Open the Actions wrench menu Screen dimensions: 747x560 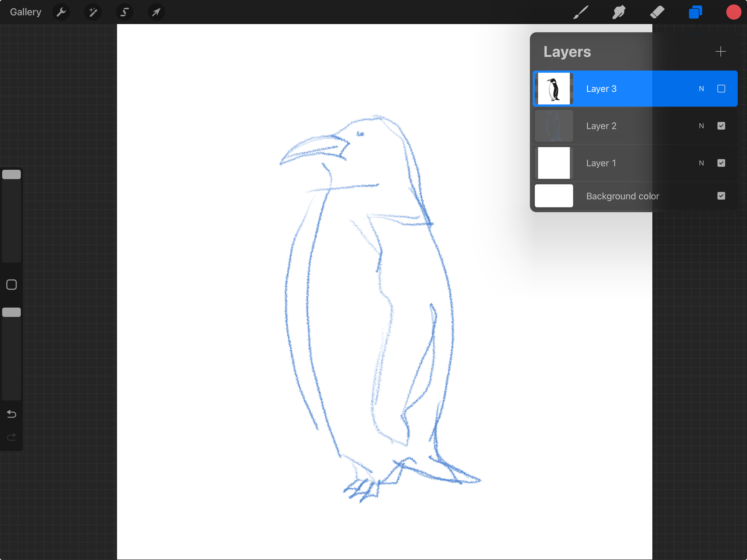61,13
